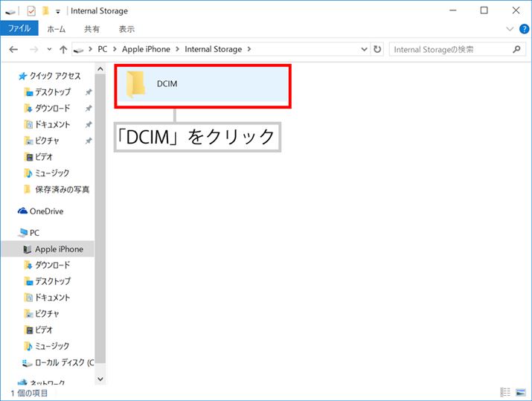Click the Back navigation arrow
Image resolution: width=532 pixels, height=401 pixels.
click(x=13, y=49)
